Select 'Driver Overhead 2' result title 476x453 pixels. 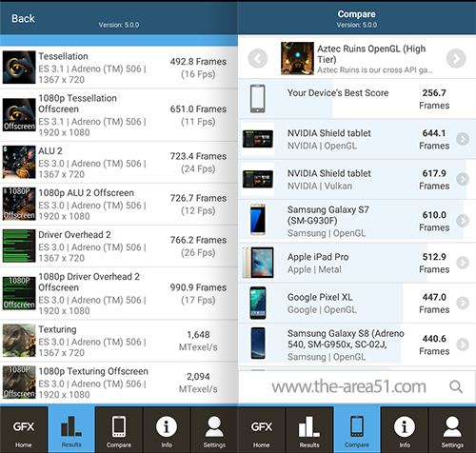coord(74,235)
